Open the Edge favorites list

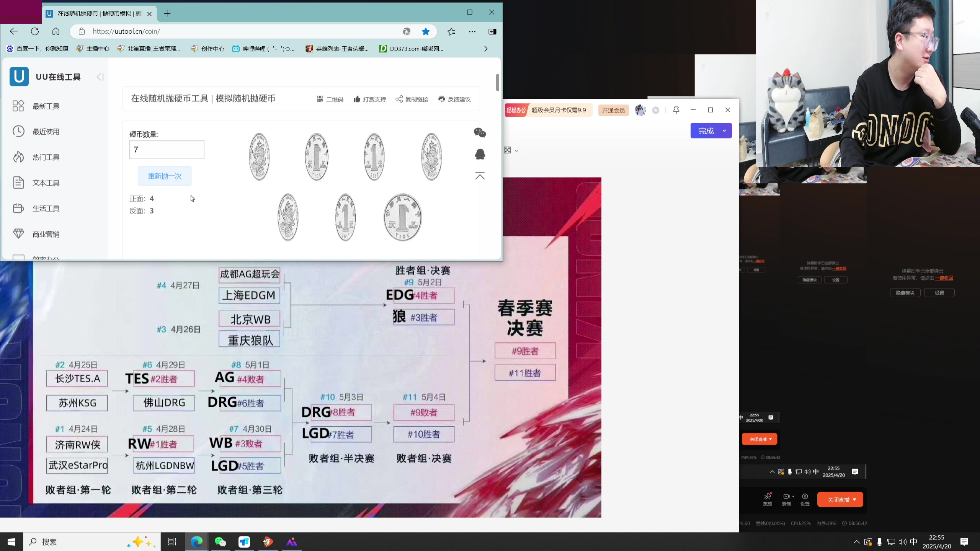tap(451, 31)
